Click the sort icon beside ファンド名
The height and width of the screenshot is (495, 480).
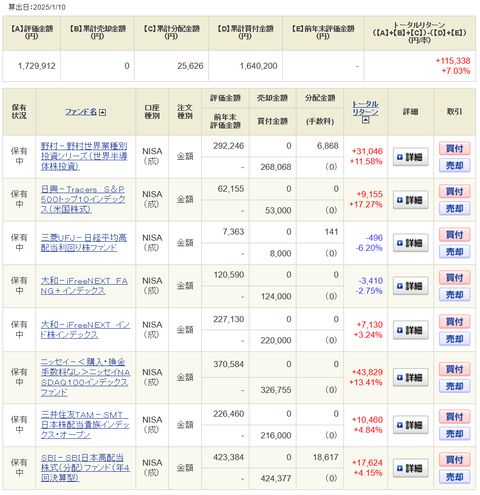[x=103, y=112]
